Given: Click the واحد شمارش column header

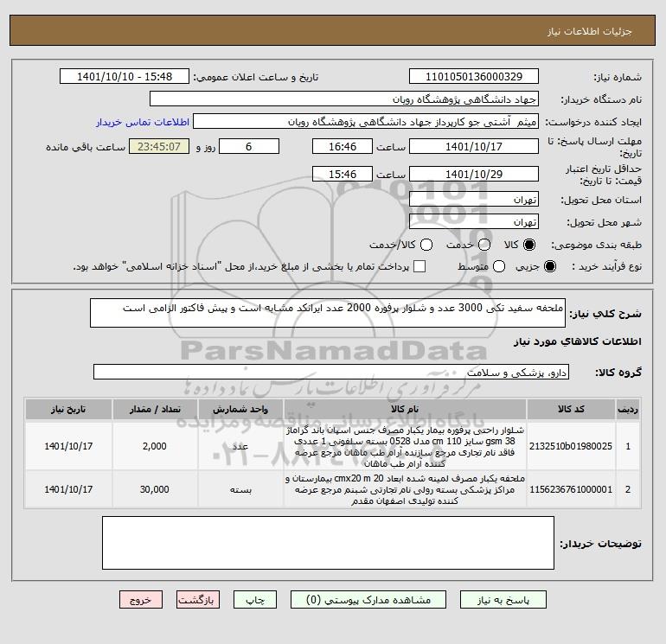Looking at the screenshot, I should point(240,409).
